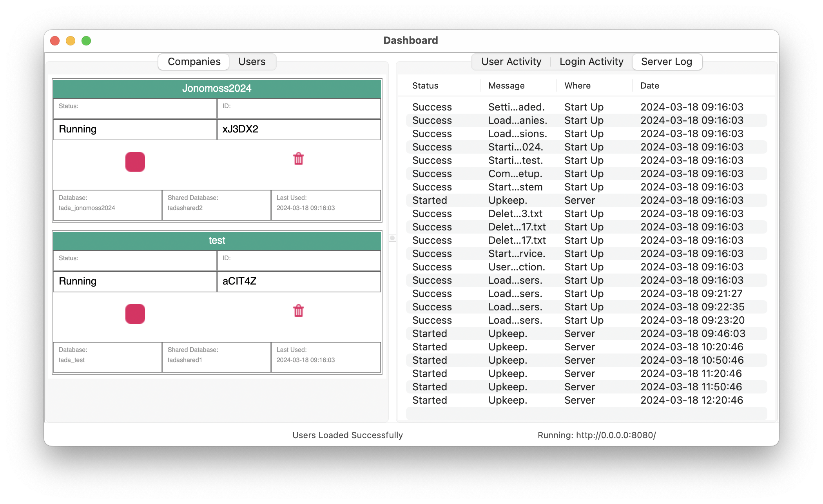Switch to the Companies tab

194,62
